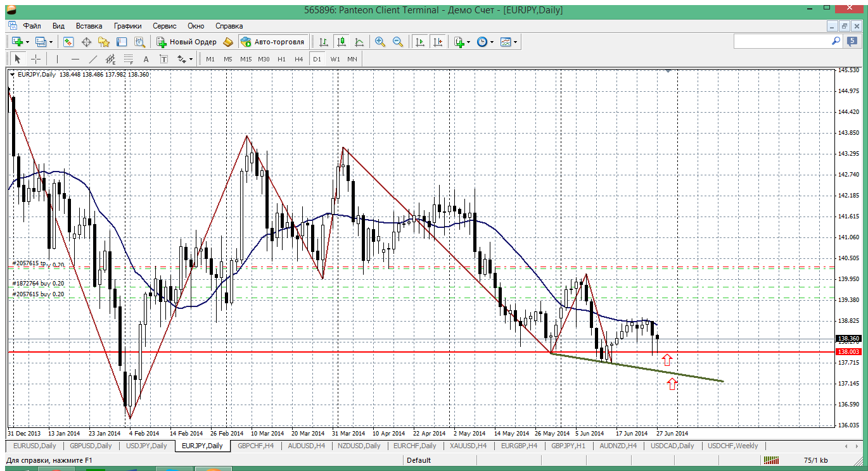Select the horizontal line drawing tool
This screenshot has width=868, height=471.
[75, 59]
